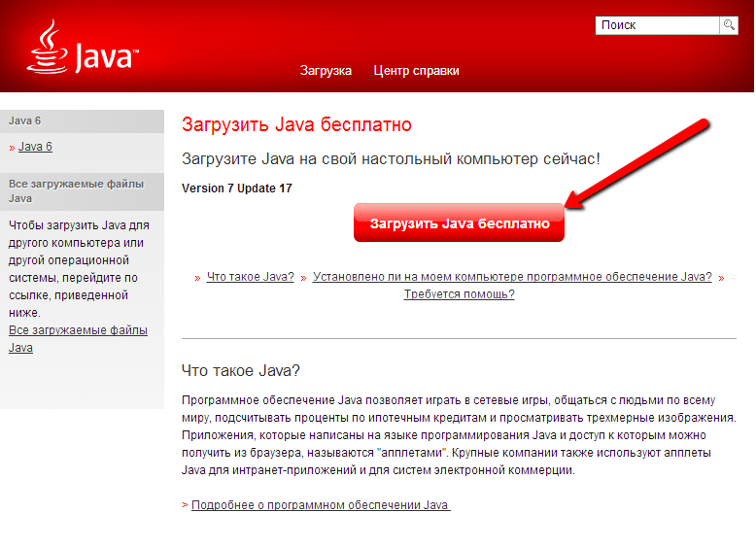The height and width of the screenshot is (548, 756).
Task: Focus the Поиск search field
Action: 657,25
